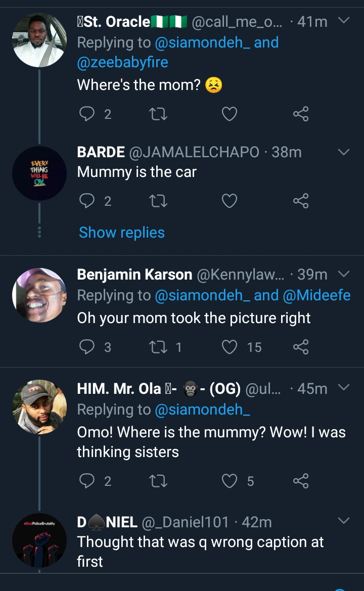The height and width of the screenshot is (591, 364).
Task: Retweet St. Oracle's "Where's the mom?" tweet
Action: click(159, 114)
